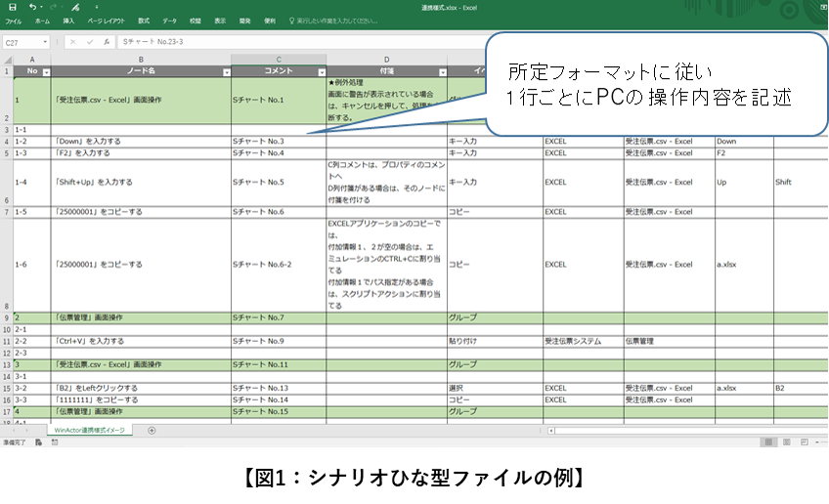Open Customize Quick Access Toolbar dropdown
Screen dimensions: 829x504
96,7
